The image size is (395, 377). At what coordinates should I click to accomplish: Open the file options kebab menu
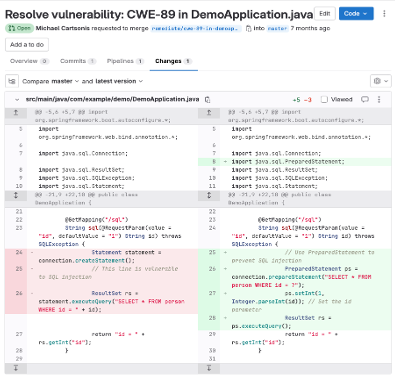click(x=379, y=99)
